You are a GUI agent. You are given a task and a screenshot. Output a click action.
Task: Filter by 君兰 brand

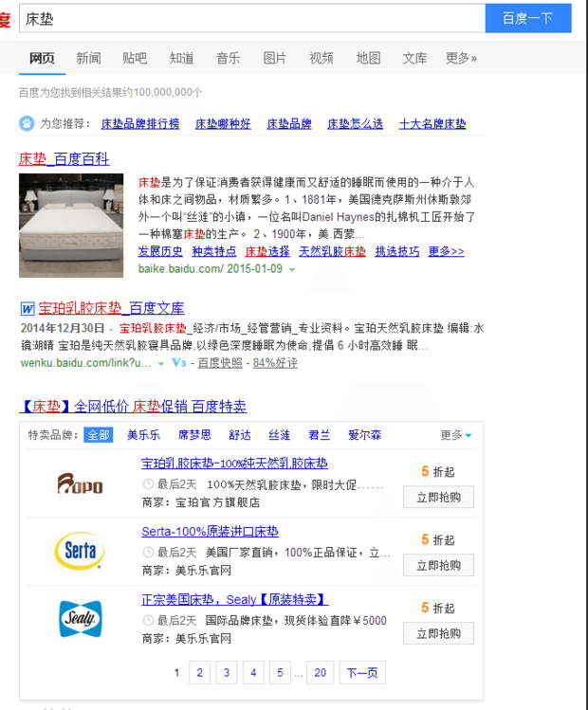point(320,435)
